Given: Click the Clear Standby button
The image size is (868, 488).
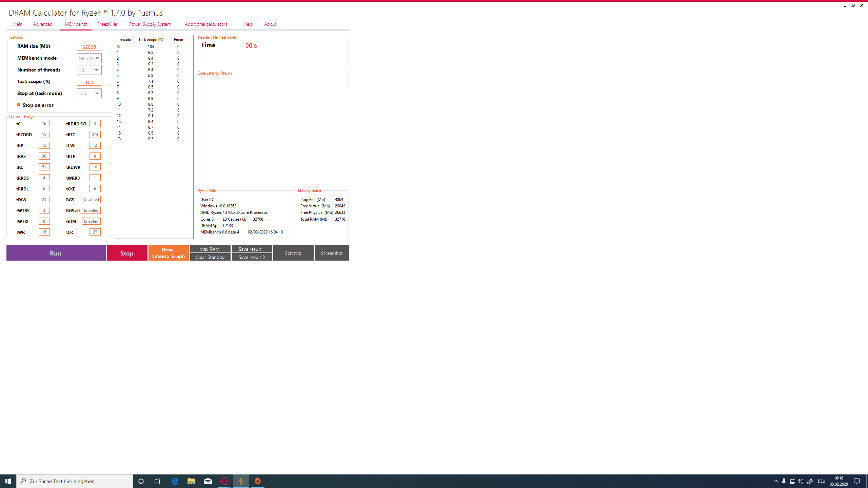Looking at the screenshot, I should pyautogui.click(x=210, y=257).
